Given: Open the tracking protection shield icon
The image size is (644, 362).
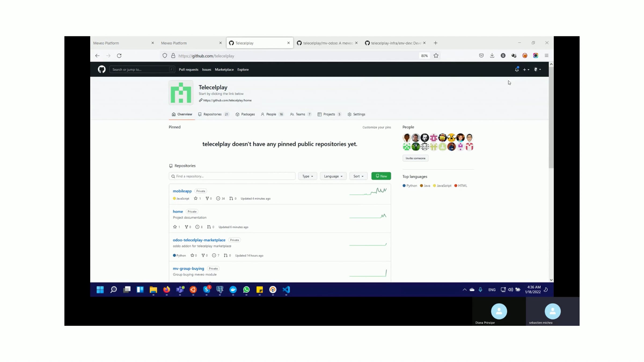Looking at the screenshot, I should (x=165, y=56).
